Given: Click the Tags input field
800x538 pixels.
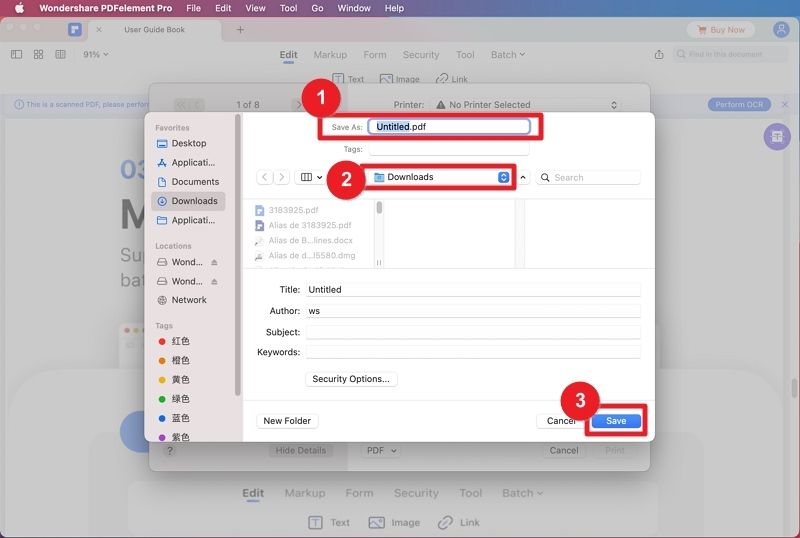Looking at the screenshot, I should click(449, 149).
